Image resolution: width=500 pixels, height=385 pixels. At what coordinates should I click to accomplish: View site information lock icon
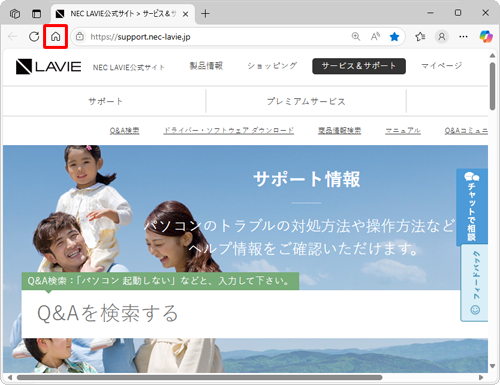(80, 37)
